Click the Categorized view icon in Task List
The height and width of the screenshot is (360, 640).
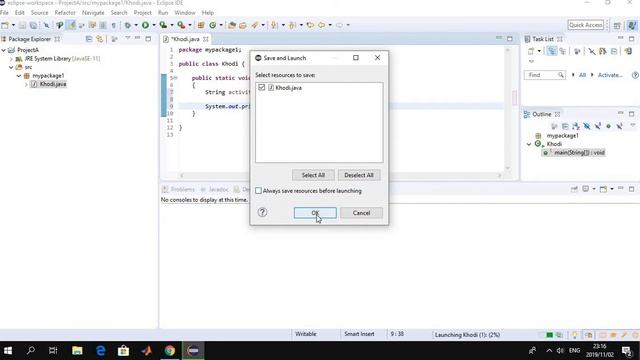click(551, 51)
